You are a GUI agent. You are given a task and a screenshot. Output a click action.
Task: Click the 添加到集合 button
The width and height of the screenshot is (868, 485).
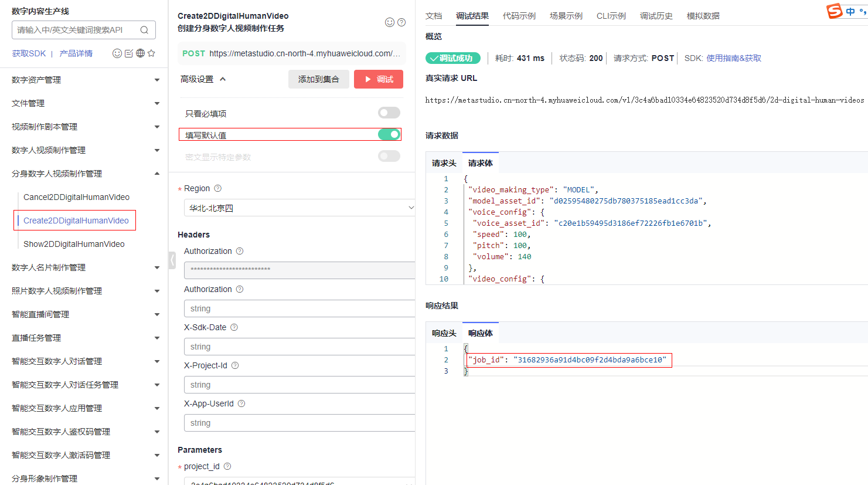(319, 79)
